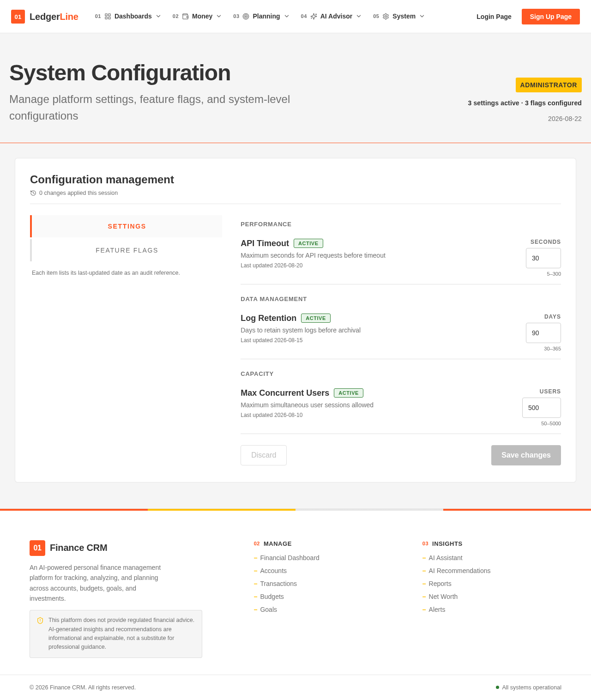Click the Max Concurrent Users ACTIVE badge
The height and width of the screenshot is (700, 591).
click(349, 393)
